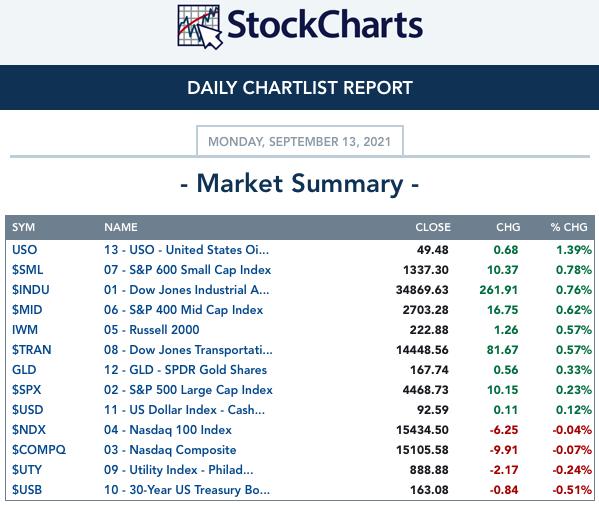Open 30-Year US Treasury Bond link
Image resolution: width=599 pixels, height=505 pixels.
tap(187, 490)
